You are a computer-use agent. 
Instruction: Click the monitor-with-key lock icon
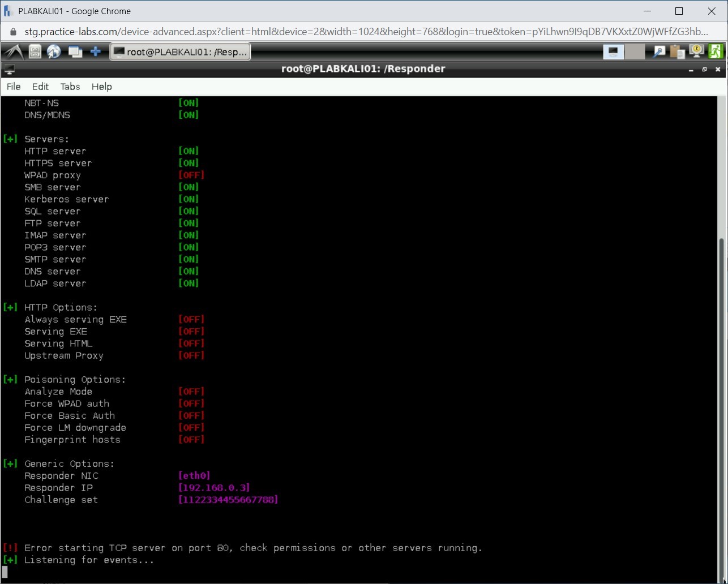pos(696,51)
